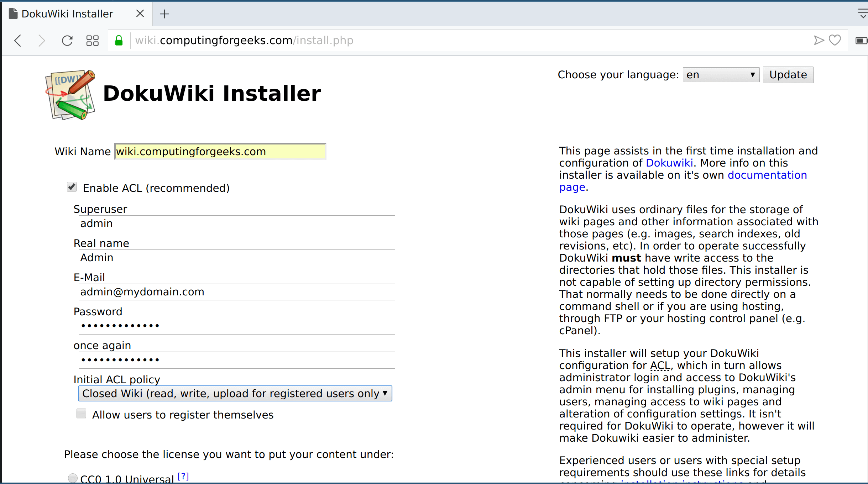Select the CC0 1.0 Universal radio button
The image size is (868, 484).
coord(73,478)
